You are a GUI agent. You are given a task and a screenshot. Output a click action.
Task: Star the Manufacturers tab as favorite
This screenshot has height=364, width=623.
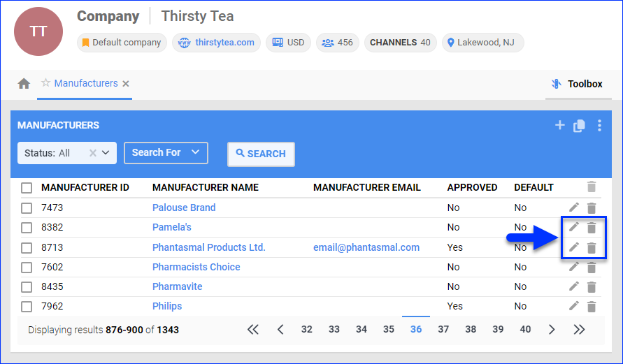[45, 83]
